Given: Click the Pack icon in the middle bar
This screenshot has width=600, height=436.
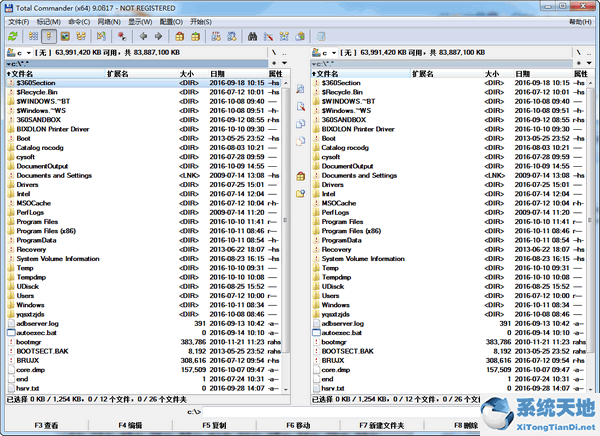Looking at the screenshot, I should (x=300, y=176).
